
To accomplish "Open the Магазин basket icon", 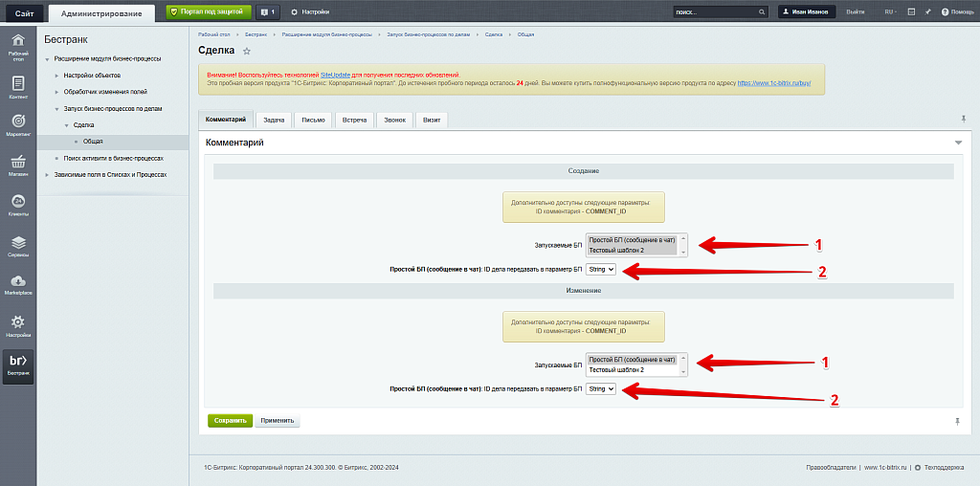I will [x=18, y=165].
